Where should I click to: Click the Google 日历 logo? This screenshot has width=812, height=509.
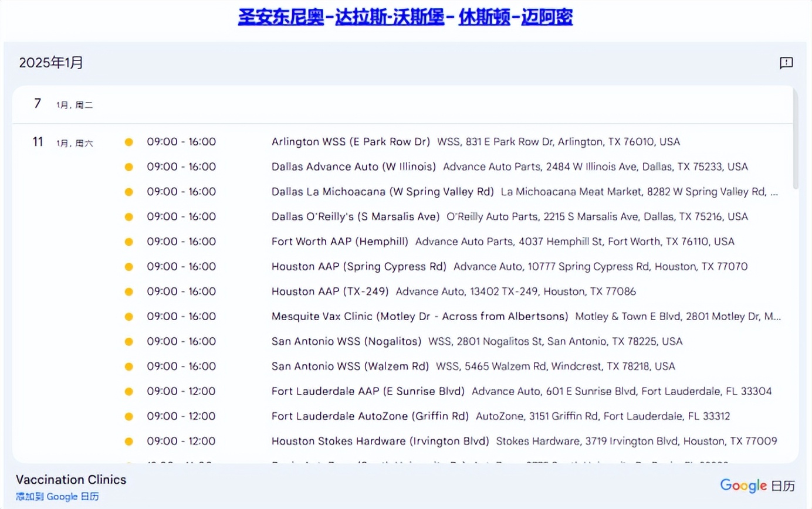(757, 486)
